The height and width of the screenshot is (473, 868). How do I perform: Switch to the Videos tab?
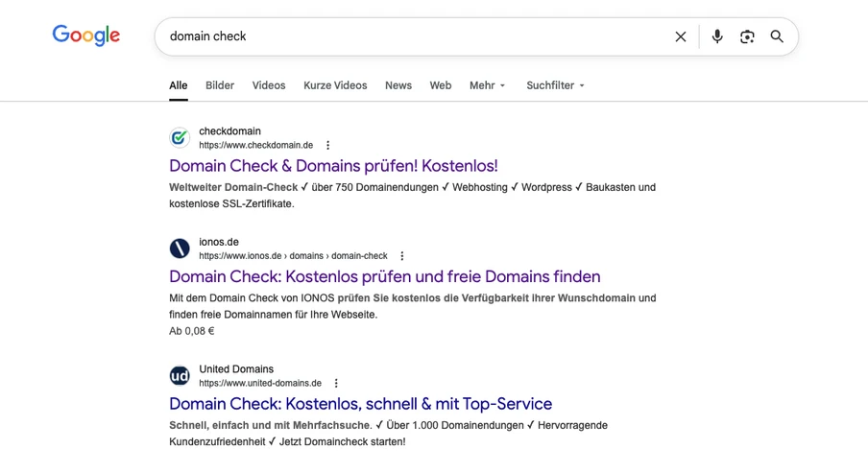(269, 85)
